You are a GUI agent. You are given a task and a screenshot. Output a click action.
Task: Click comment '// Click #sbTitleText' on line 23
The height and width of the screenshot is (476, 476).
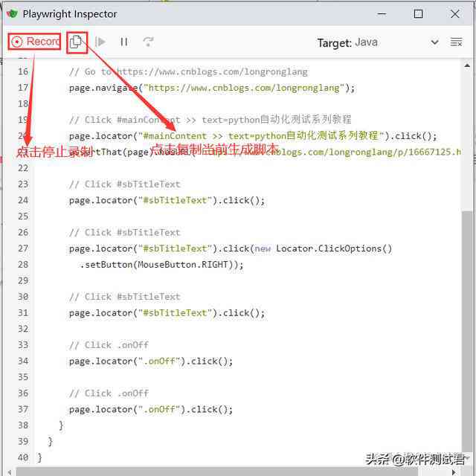[x=125, y=184]
